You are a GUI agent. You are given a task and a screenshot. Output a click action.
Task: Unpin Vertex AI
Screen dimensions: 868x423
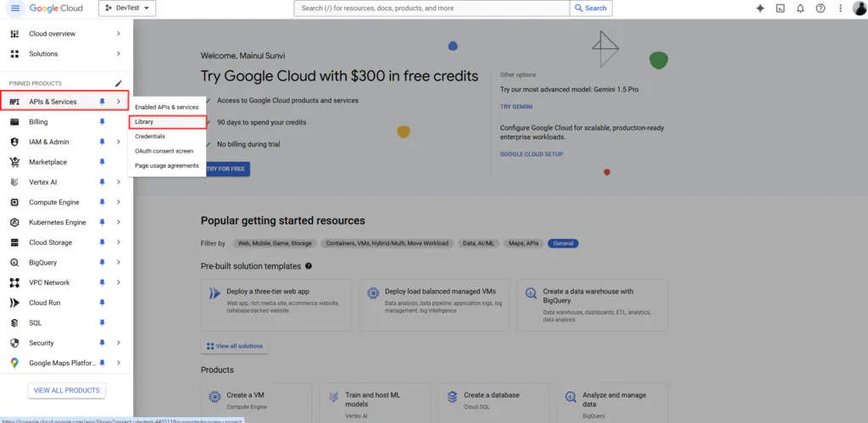click(102, 182)
